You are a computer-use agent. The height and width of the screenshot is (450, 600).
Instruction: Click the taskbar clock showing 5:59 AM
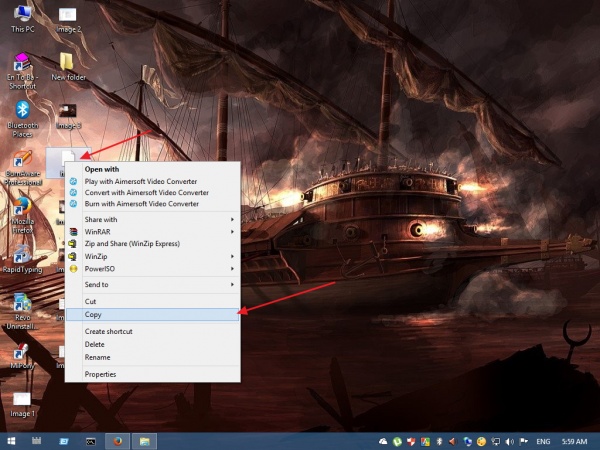click(x=573, y=440)
